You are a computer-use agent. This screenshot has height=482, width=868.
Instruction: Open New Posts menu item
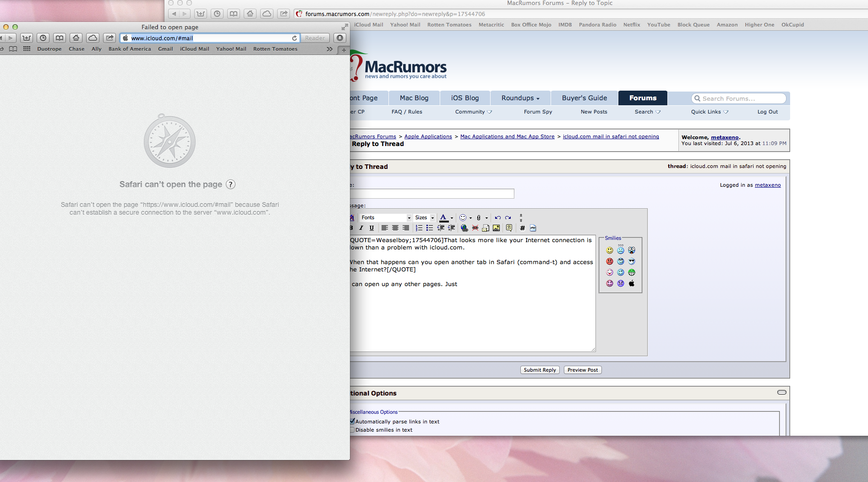pyautogui.click(x=594, y=112)
